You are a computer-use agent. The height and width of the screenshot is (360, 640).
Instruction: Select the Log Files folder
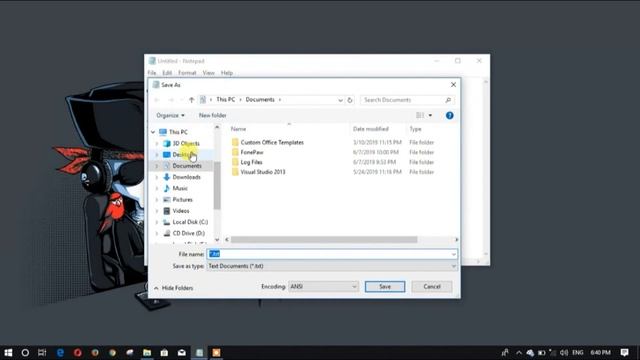(251, 162)
